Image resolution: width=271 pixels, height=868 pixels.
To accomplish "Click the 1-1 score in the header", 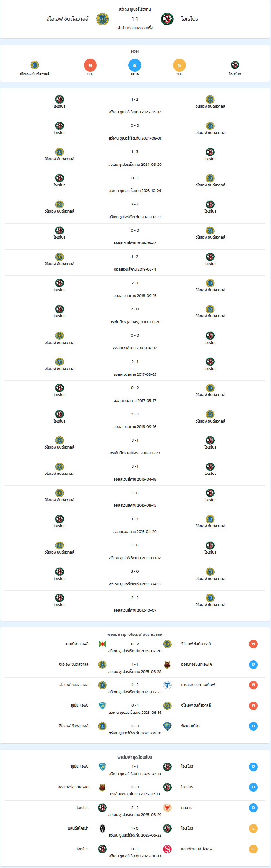I will pos(135,19).
